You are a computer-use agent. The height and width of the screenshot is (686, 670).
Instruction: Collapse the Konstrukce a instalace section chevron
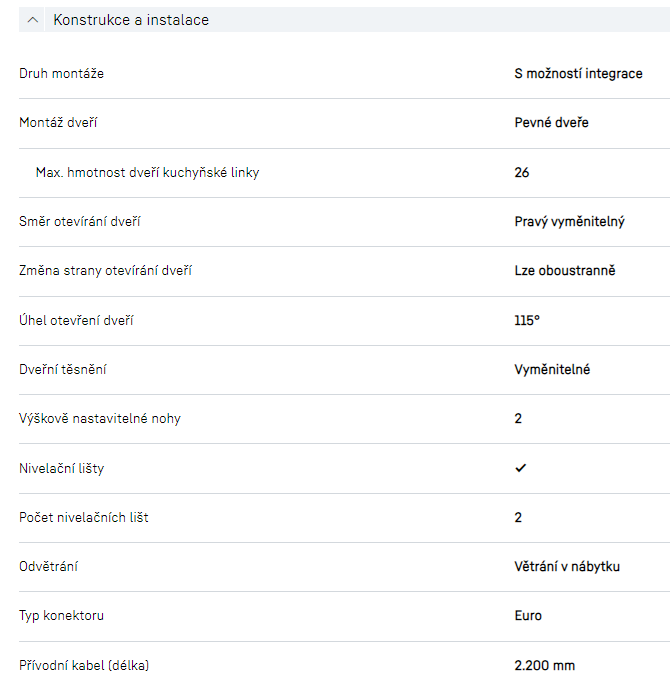[x=35, y=20]
